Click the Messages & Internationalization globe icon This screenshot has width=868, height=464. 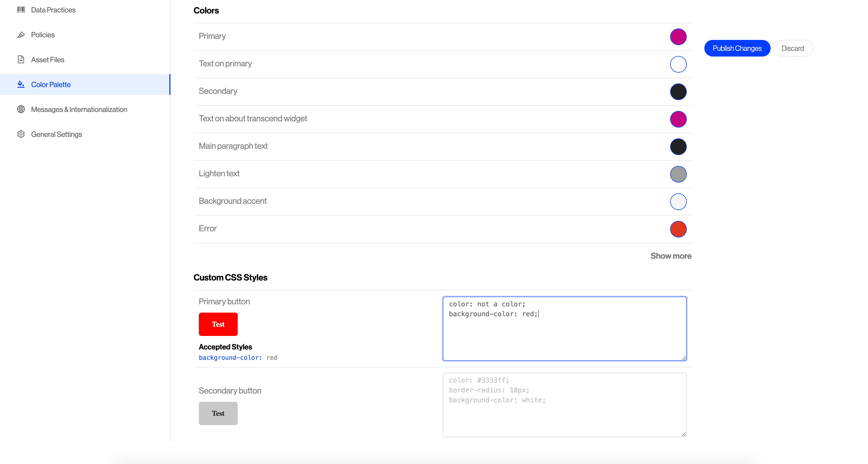point(21,109)
